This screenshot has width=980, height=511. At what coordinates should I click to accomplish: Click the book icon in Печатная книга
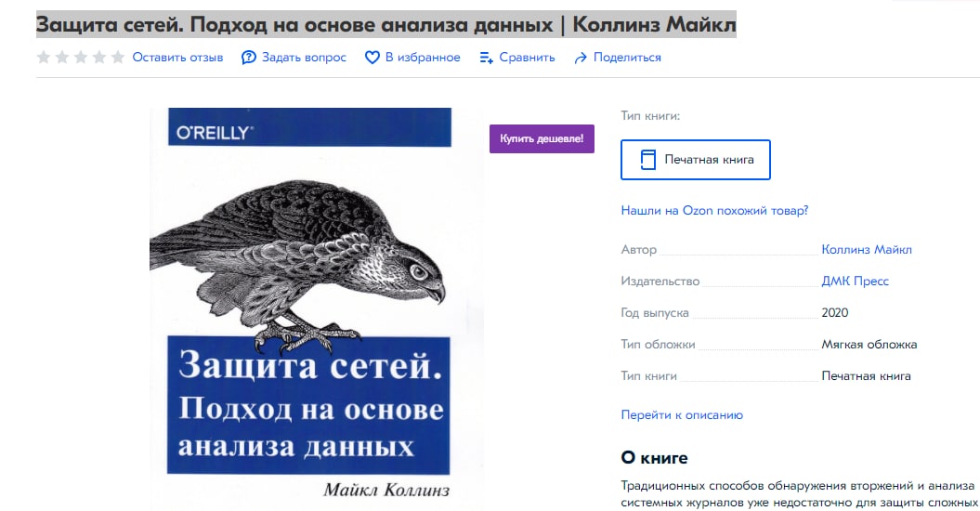648,160
